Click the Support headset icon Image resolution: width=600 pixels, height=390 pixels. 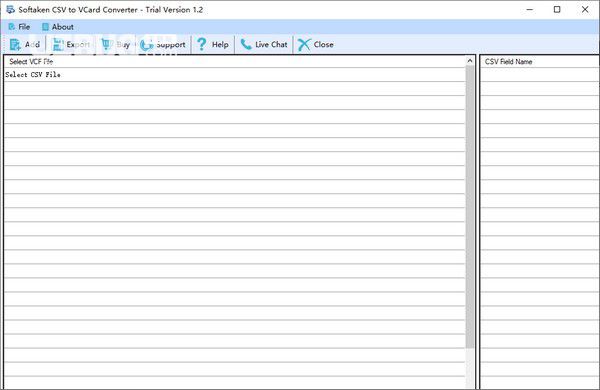(x=147, y=45)
